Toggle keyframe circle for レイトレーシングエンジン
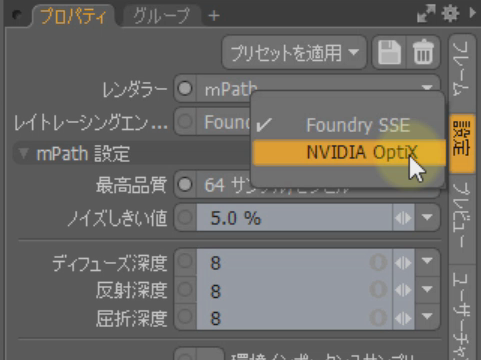Screen dimensions: 481x360 [x=185, y=121]
